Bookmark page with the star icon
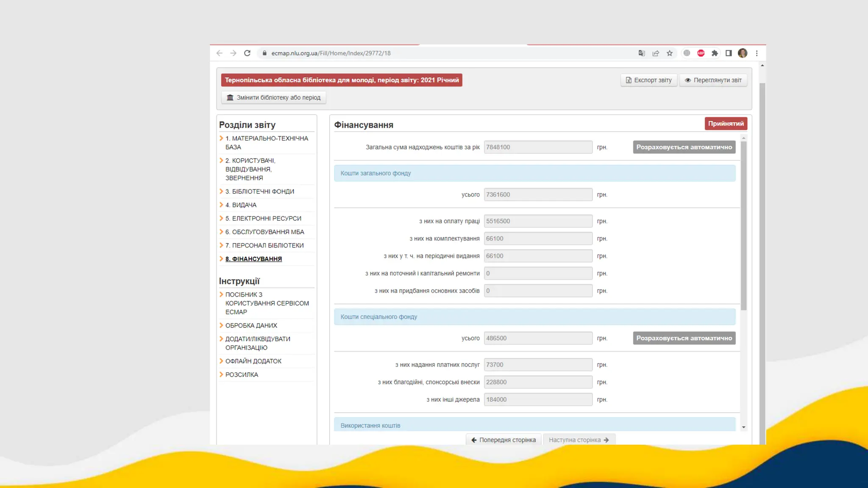This screenshot has width=868, height=488. tap(670, 53)
